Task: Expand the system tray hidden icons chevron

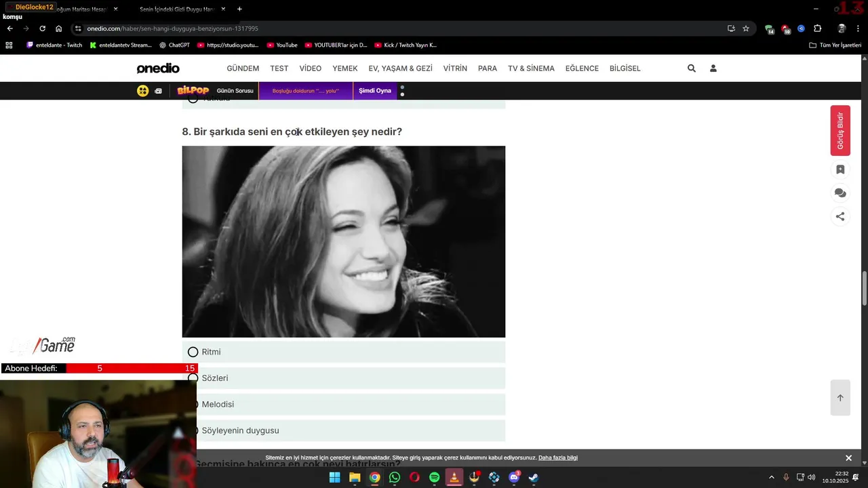Action: 771,477
